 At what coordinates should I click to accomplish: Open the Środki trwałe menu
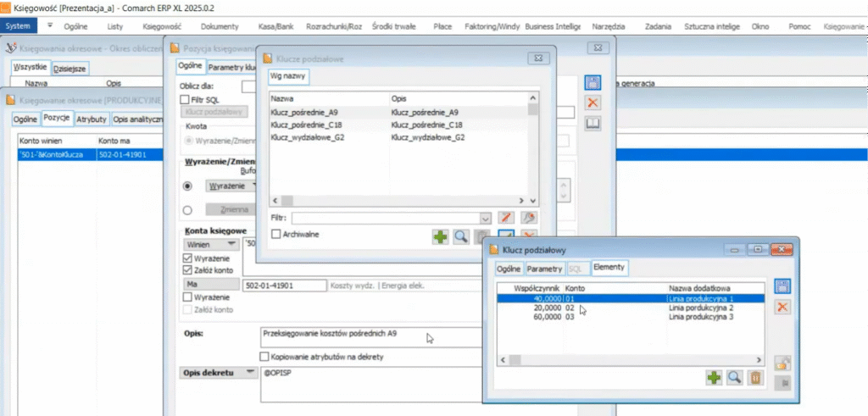click(394, 26)
